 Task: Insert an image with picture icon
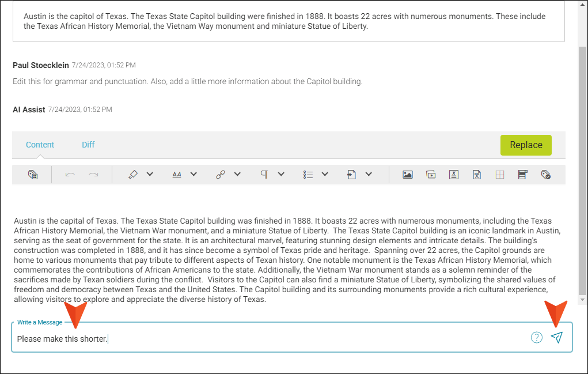pyautogui.click(x=408, y=175)
